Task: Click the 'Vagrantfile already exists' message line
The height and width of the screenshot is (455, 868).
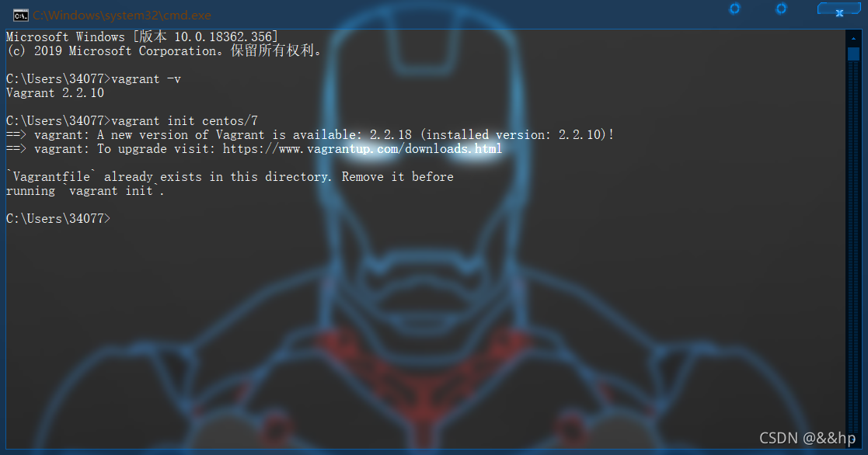Action: [230, 177]
